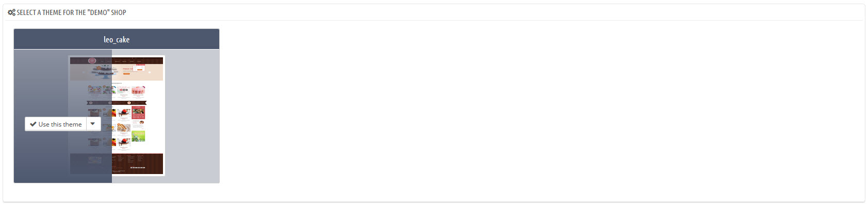868x204 pixels.
Task: Click the green product tile in theme preview
Action: coord(138,136)
